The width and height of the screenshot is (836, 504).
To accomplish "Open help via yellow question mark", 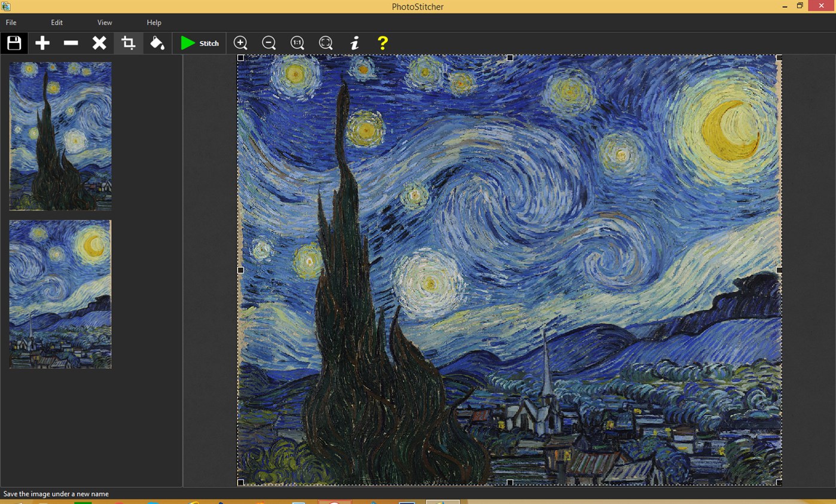I will click(x=383, y=43).
